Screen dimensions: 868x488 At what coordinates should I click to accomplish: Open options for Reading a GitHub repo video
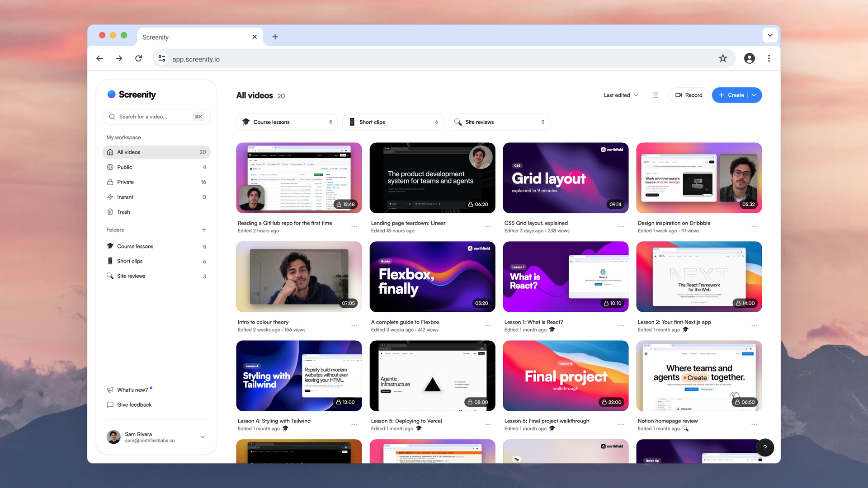tap(354, 227)
